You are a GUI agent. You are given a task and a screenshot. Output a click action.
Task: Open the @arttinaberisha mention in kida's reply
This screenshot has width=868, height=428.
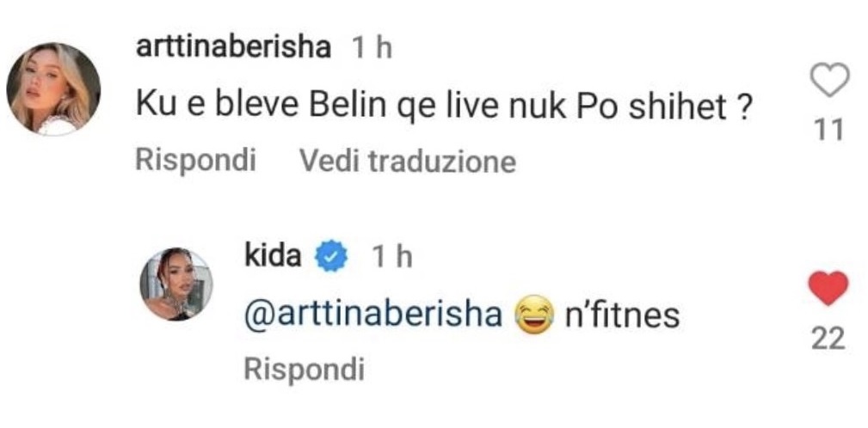click(373, 315)
